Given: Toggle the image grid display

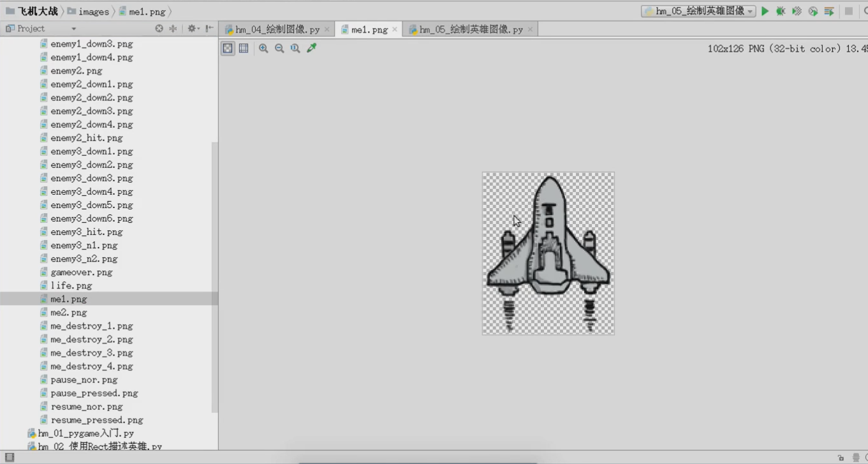Looking at the screenshot, I should coord(244,49).
